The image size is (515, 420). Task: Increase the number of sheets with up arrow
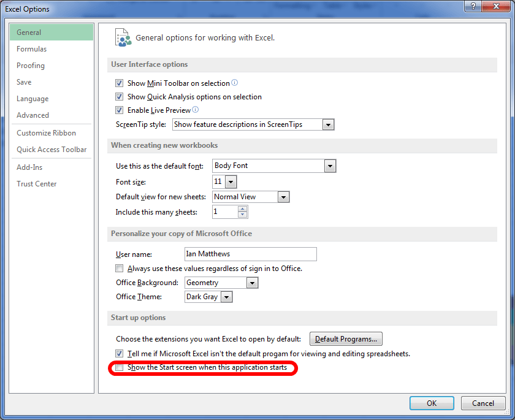pos(243,208)
